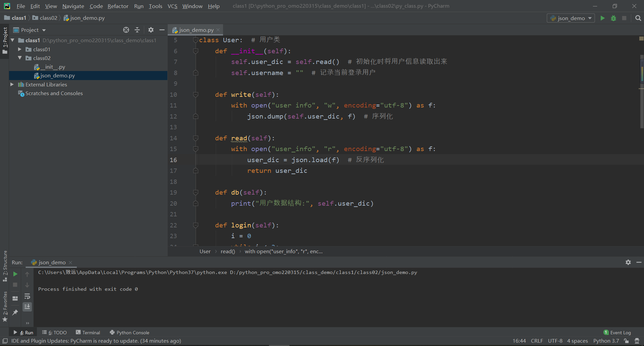Toggle soft-wrap in the Run console

pyautogui.click(x=27, y=296)
